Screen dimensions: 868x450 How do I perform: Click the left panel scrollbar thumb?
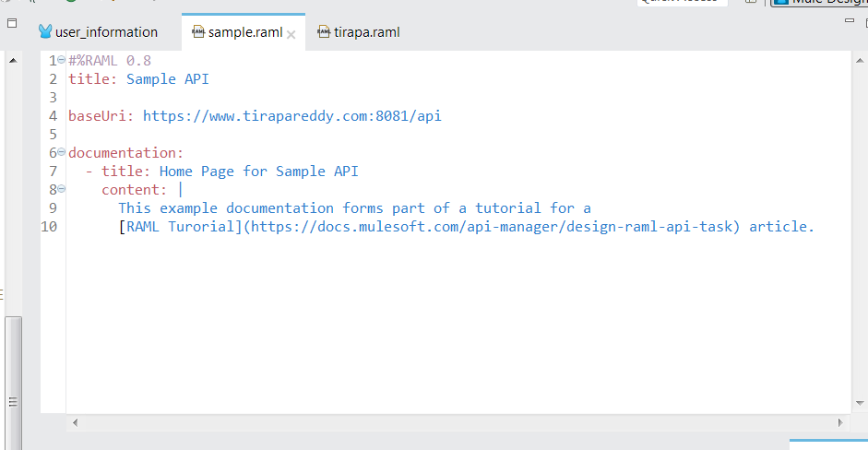tap(13, 383)
